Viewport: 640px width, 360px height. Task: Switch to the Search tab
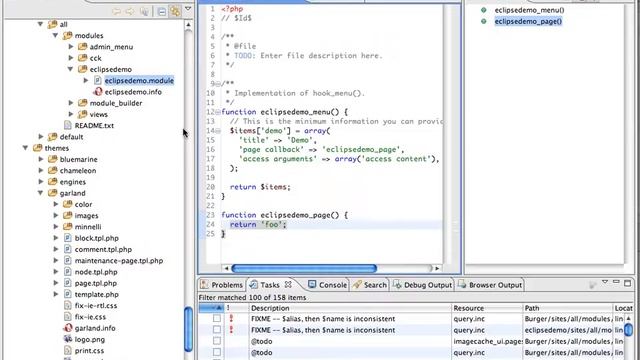369,284
